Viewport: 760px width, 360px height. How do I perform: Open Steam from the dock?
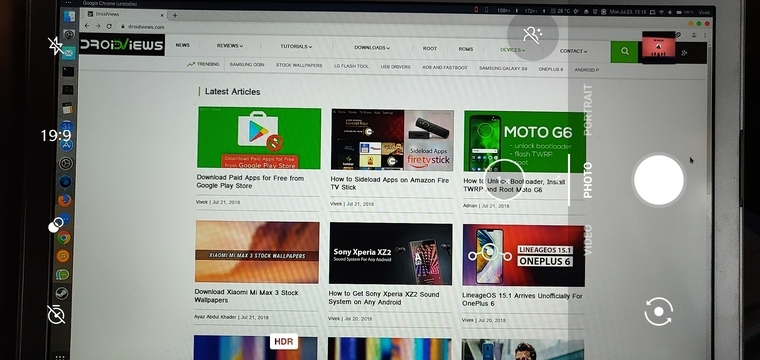[x=62, y=293]
